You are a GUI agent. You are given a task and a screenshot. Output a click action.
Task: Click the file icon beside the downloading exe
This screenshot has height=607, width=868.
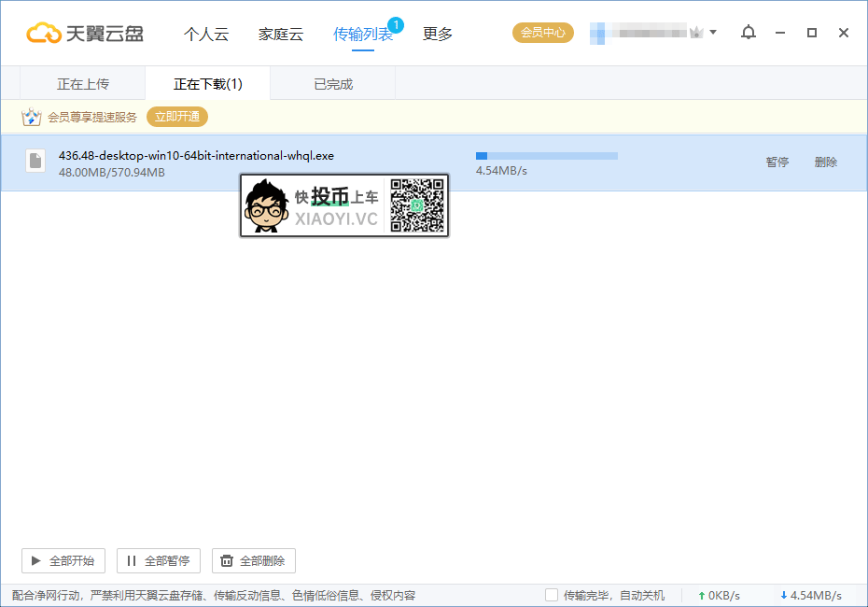(x=35, y=161)
